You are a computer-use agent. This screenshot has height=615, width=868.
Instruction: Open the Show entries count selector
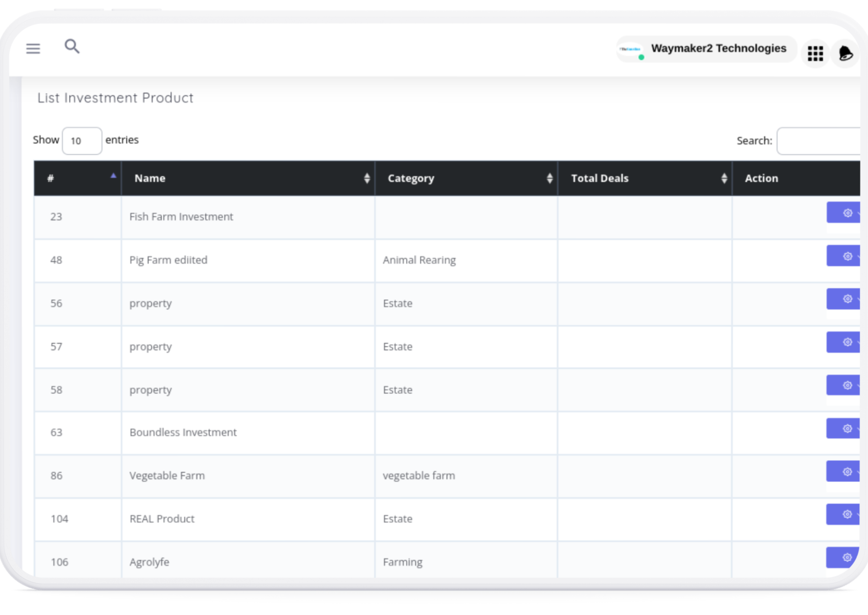click(x=82, y=141)
